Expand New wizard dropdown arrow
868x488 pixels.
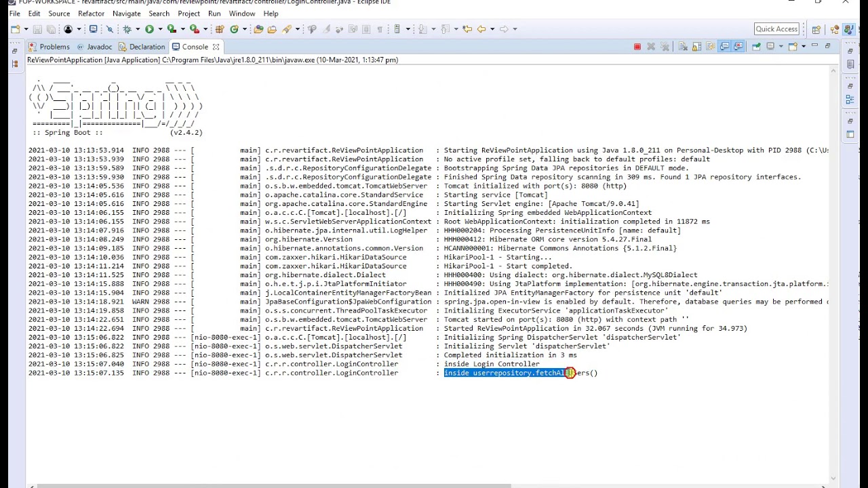pos(26,29)
